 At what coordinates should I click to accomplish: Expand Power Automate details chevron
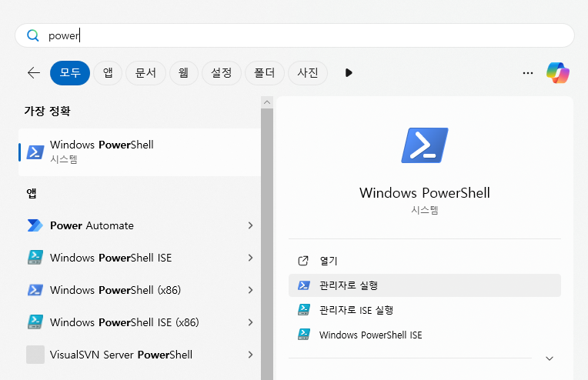250,225
